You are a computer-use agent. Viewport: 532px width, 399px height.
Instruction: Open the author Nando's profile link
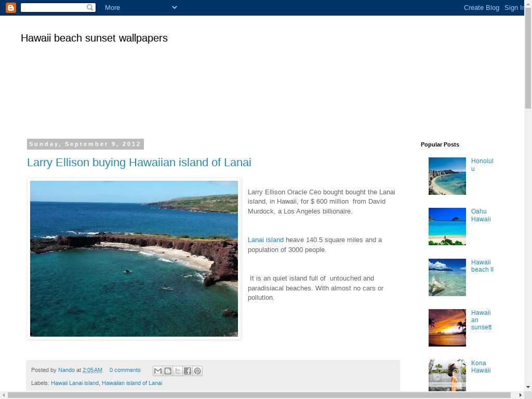(x=66, y=370)
